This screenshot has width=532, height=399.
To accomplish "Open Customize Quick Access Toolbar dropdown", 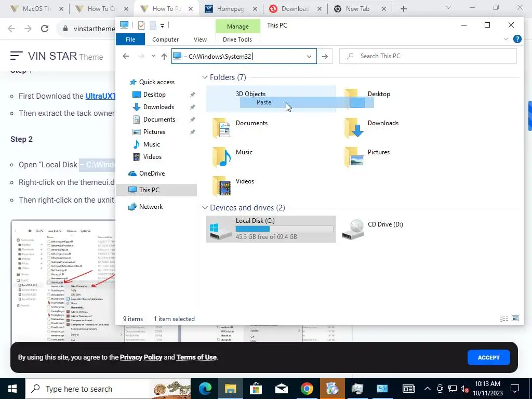I will coord(162,26).
